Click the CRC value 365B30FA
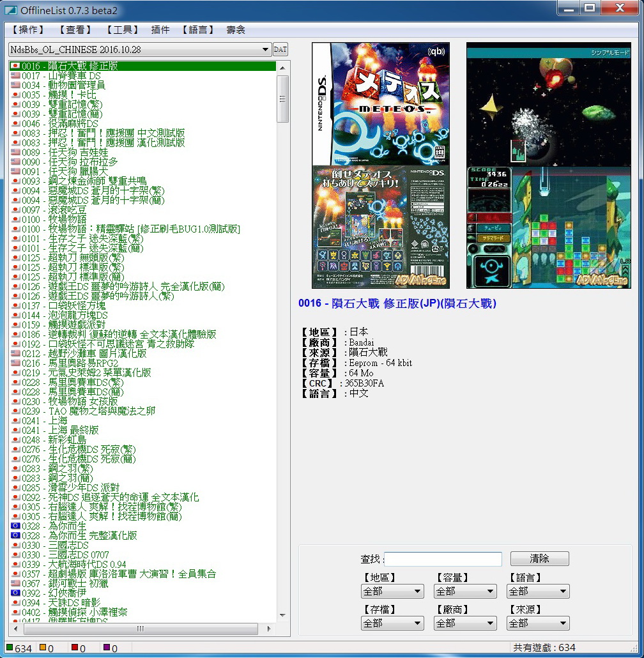 (x=364, y=383)
